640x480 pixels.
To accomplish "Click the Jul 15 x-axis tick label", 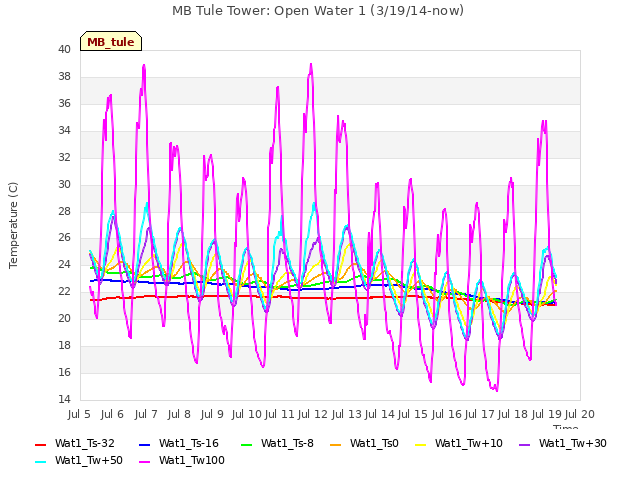I will click(413, 415).
